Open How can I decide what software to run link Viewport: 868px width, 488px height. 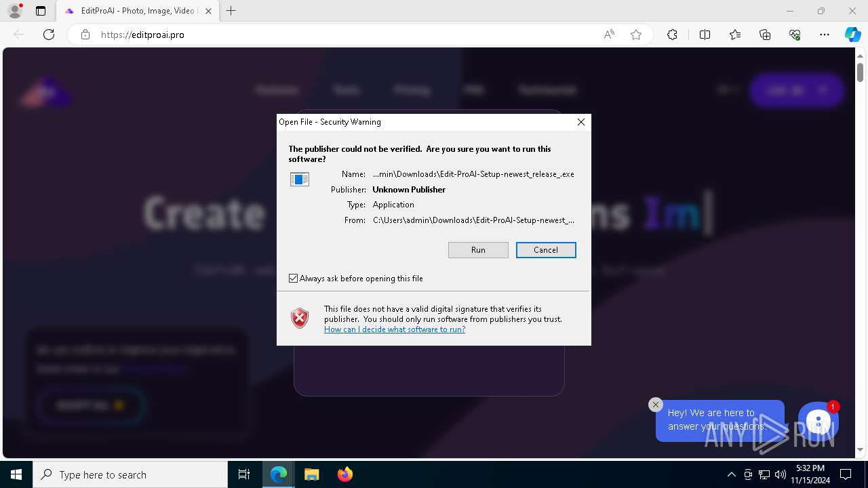coord(395,329)
